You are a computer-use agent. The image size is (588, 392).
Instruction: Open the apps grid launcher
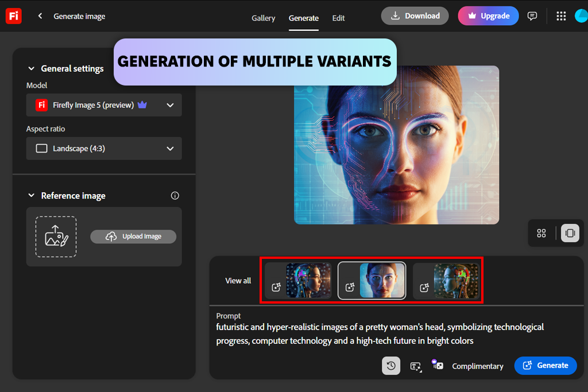click(x=561, y=16)
